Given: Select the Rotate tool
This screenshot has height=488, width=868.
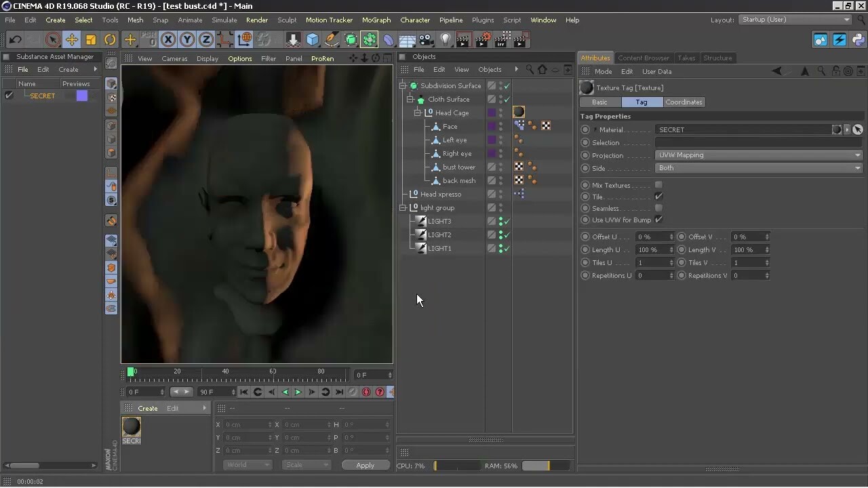Looking at the screenshot, I should tap(109, 40).
